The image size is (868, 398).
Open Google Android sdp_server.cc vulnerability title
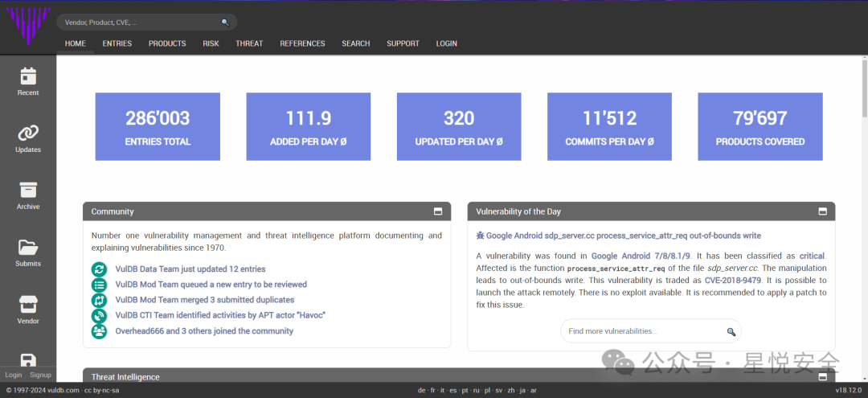click(x=624, y=236)
